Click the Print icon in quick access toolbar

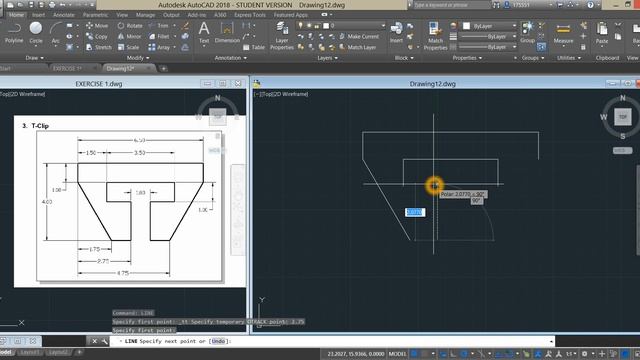pyautogui.click(x=52, y=5)
